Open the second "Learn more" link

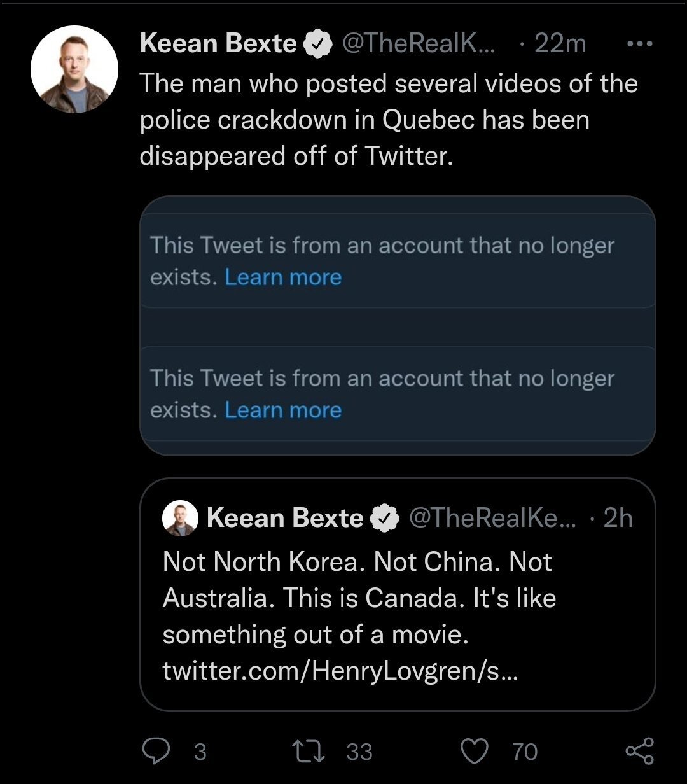point(283,410)
